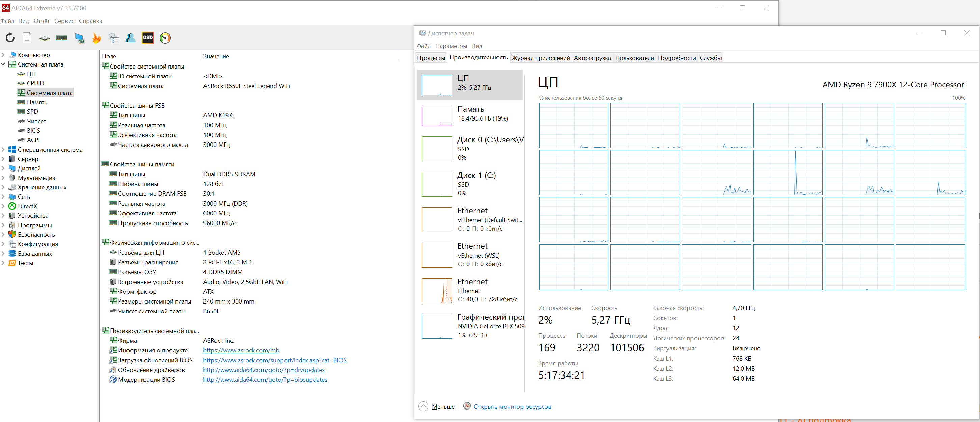The image size is (980, 422).
Task: Expand the Компьютер tree node
Action: click(x=3, y=55)
